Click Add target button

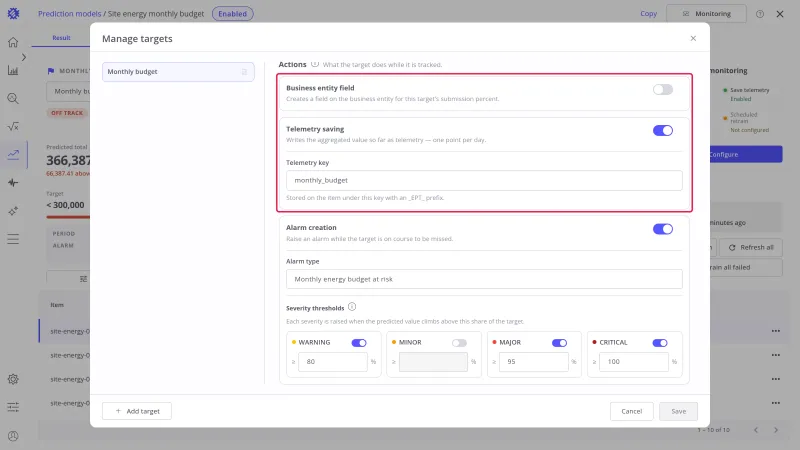(137, 411)
